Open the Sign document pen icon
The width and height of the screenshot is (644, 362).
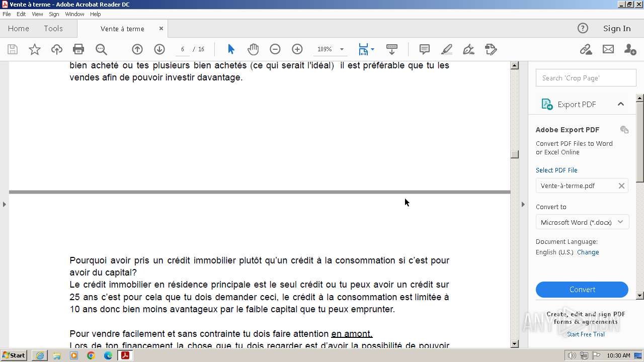pyautogui.click(x=468, y=49)
